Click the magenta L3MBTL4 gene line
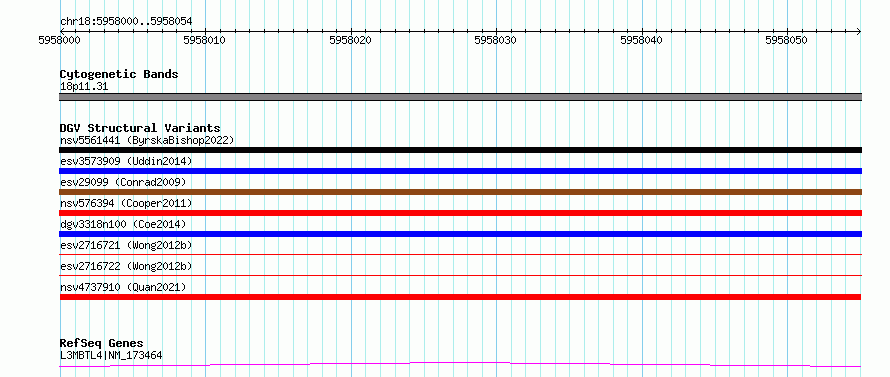The width and height of the screenshot is (890, 377). (x=460, y=365)
